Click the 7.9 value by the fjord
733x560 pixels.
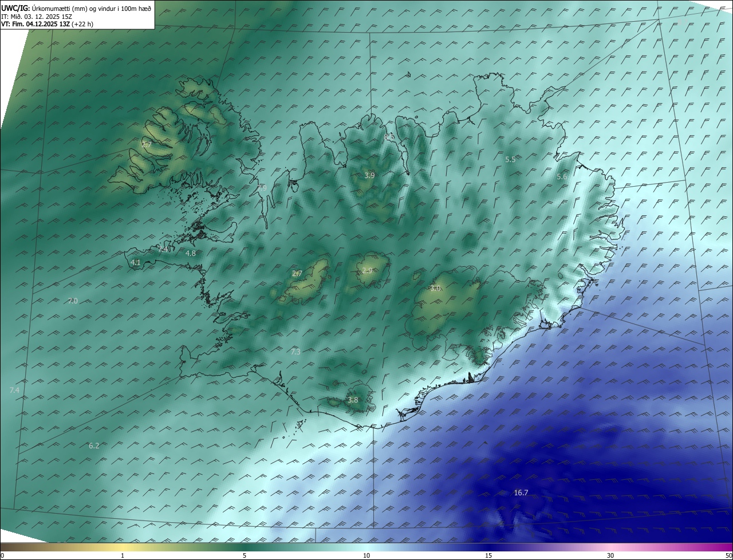point(262,188)
